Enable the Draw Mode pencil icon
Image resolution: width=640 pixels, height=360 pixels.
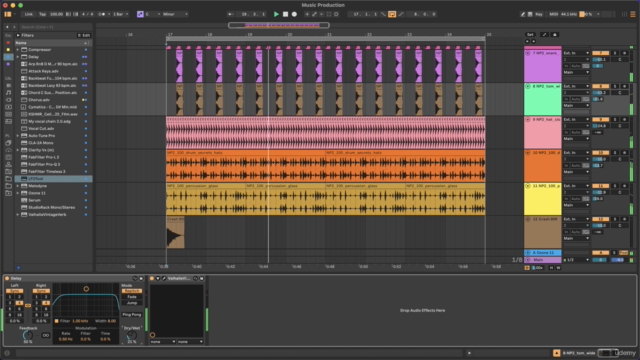[x=522, y=14]
